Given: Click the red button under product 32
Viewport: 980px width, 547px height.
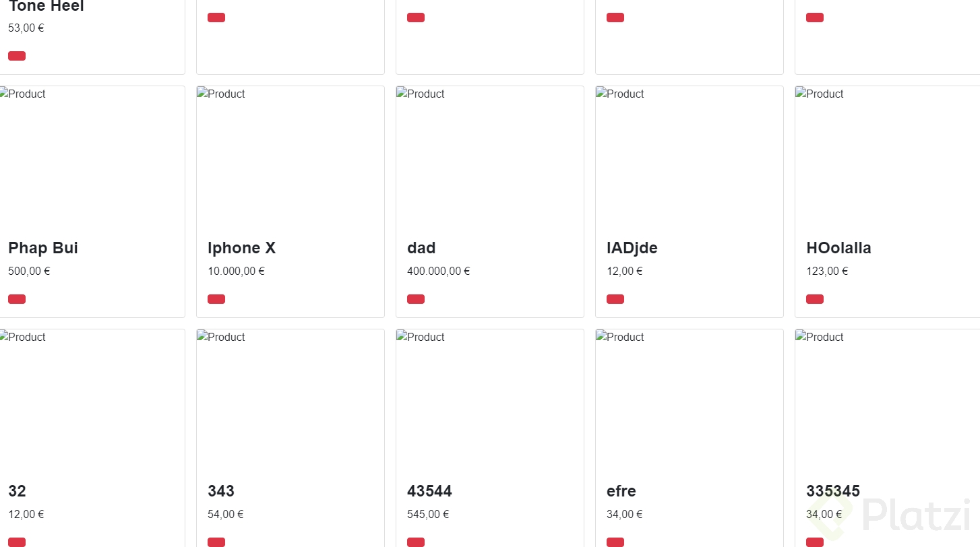Looking at the screenshot, I should (17, 542).
